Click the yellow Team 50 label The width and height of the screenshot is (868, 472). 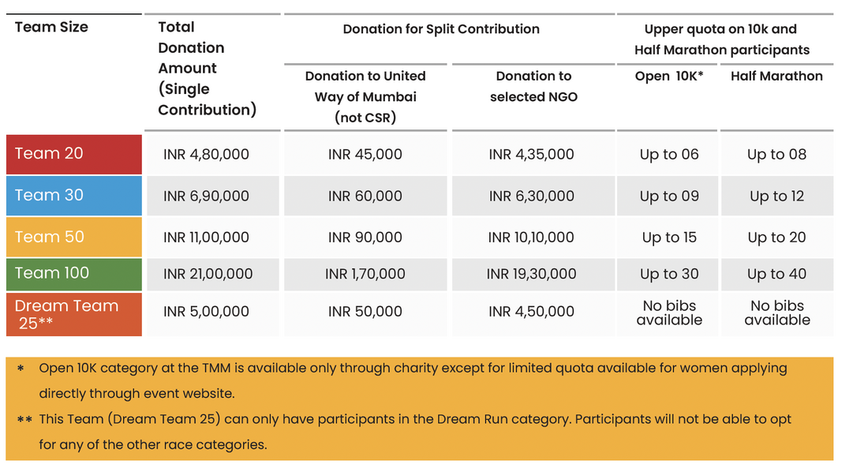(x=49, y=237)
